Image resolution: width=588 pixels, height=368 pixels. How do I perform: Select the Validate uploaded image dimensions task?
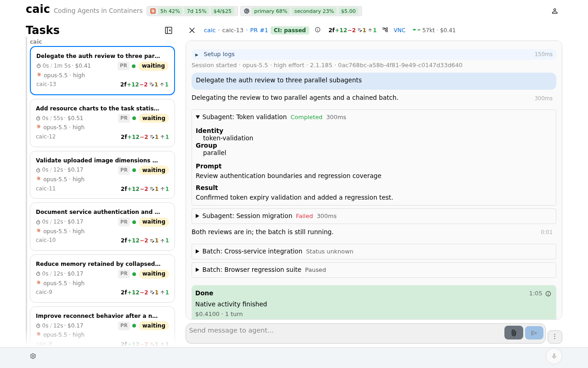pyautogui.click(x=102, y=175)
